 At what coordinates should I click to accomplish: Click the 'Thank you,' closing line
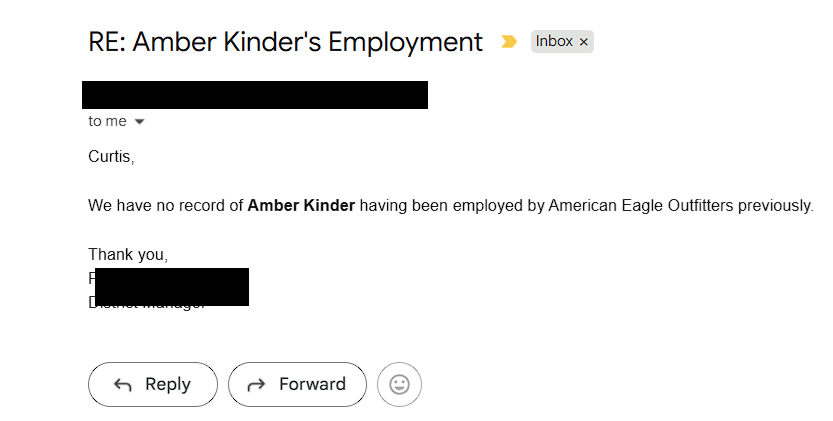(x=128, y=255)
